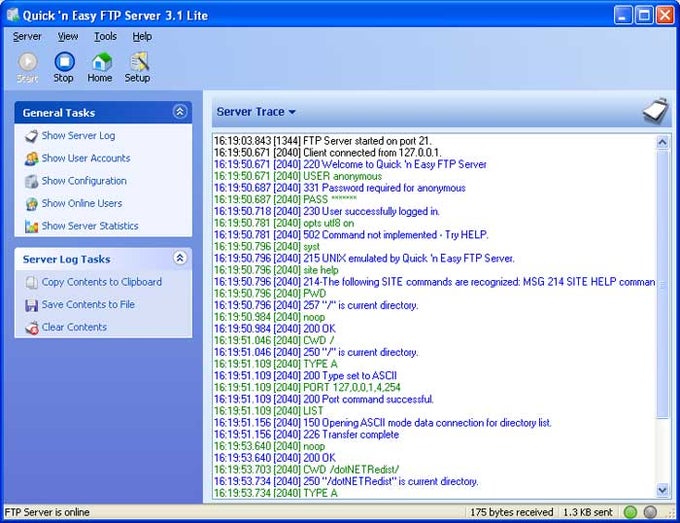Image resolution: width=680 pixels, height=523 pixels.
Task: Click the trace scrollbar down arrow
Action: click(x=662, y=490)
